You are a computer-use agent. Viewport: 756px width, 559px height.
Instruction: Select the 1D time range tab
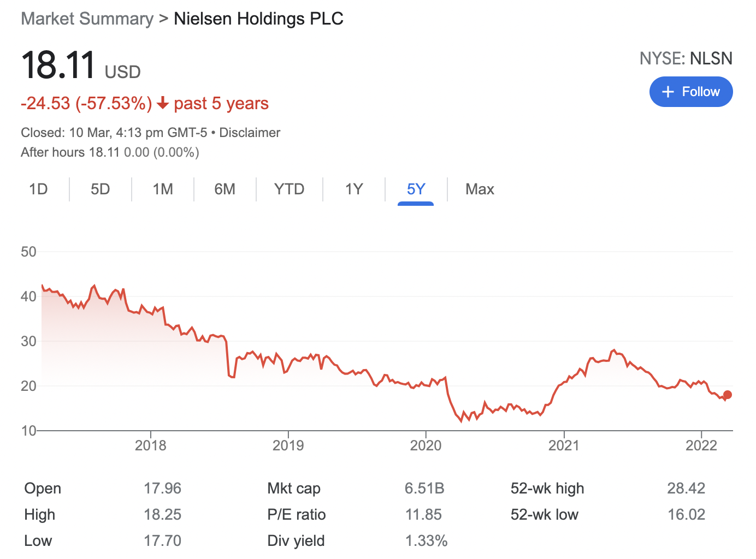pos(38,189)
